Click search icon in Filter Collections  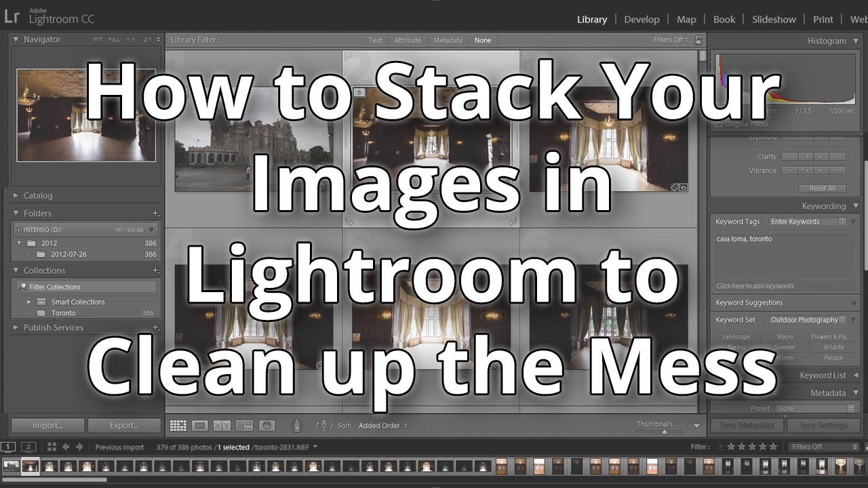point(22,287)
